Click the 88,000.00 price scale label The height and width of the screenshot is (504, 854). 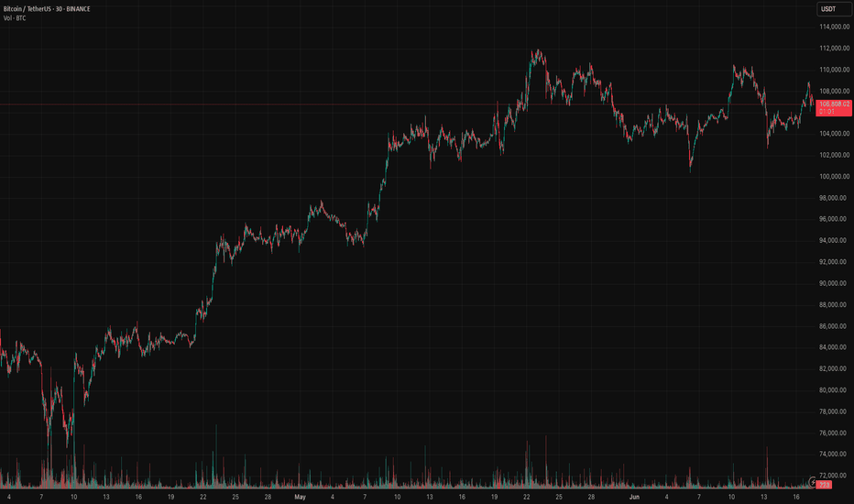click(834, 304)
